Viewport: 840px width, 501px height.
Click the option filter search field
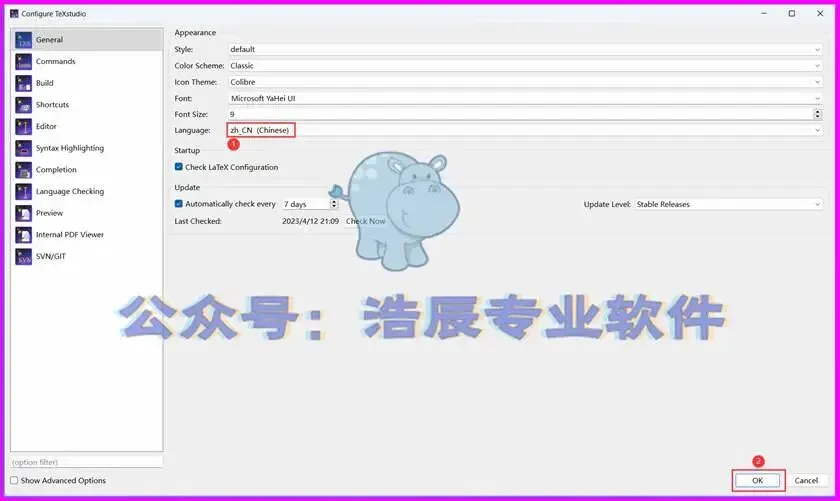[86, 462]
